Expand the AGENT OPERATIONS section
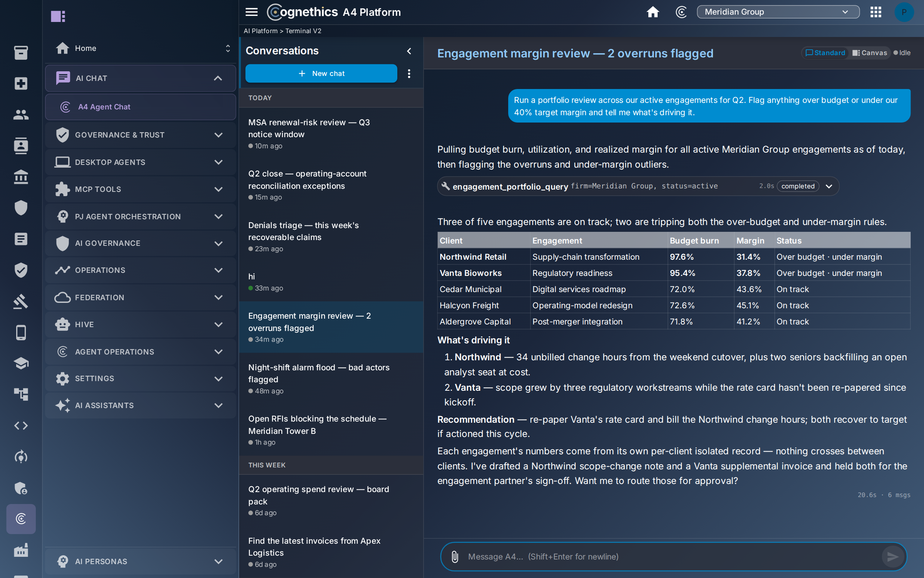924x578 pixels. [x=140, y=352]
